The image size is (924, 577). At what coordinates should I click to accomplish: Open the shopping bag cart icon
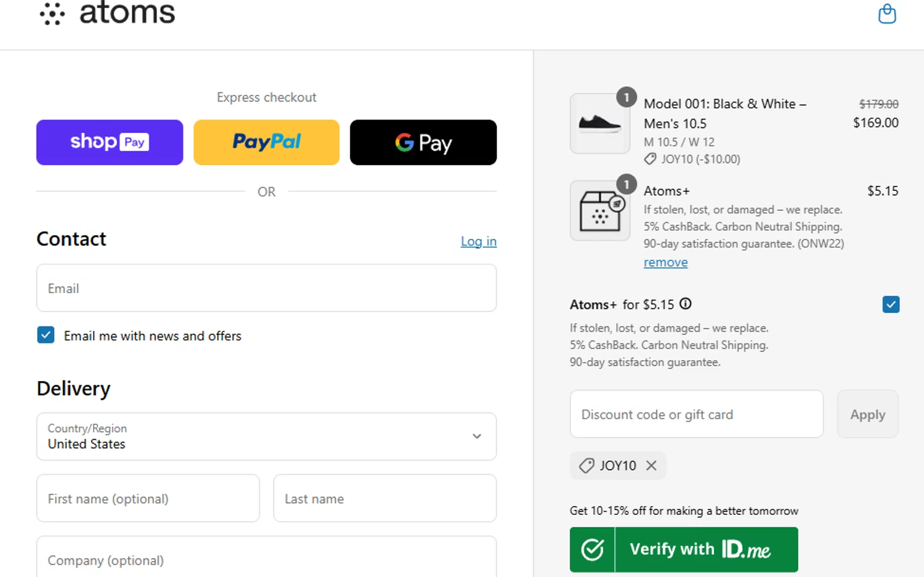pos(887,14)
